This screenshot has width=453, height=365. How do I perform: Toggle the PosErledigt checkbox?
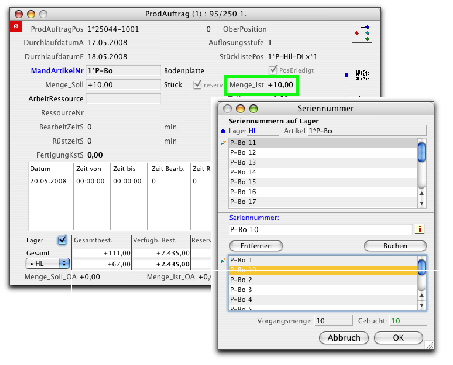273,70
